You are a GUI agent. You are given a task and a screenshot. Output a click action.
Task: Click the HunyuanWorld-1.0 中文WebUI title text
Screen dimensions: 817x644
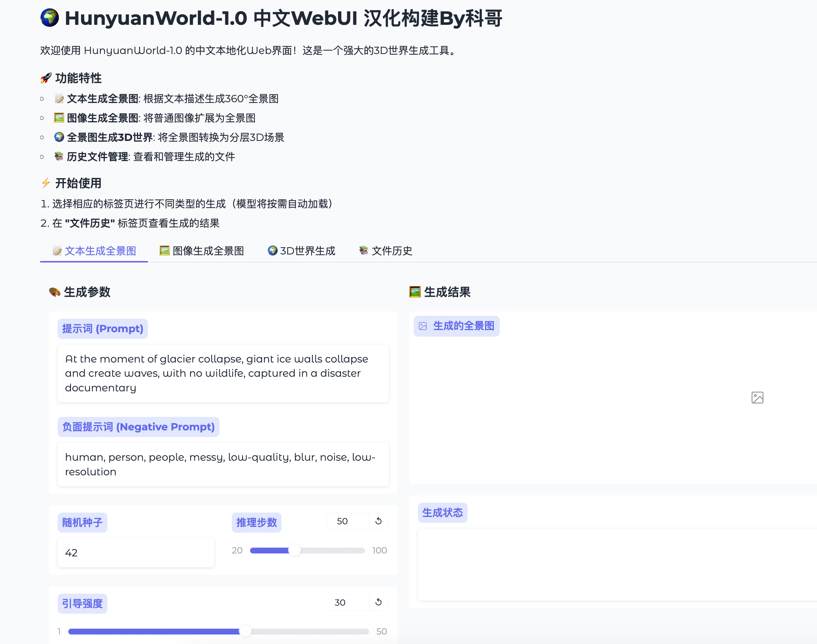point(284,18)
